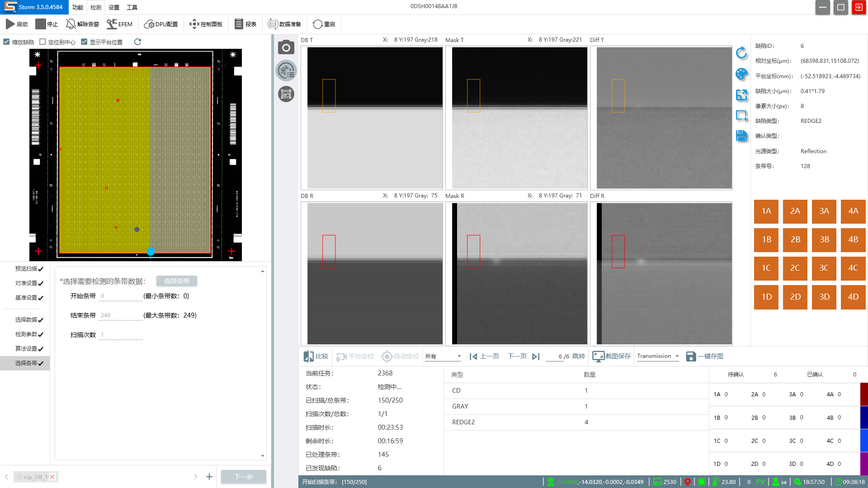Image resolution: width=868 pixels, height=488 pixels.
Task: Toggle show stage position checkbox
Action: click(84, 42)
